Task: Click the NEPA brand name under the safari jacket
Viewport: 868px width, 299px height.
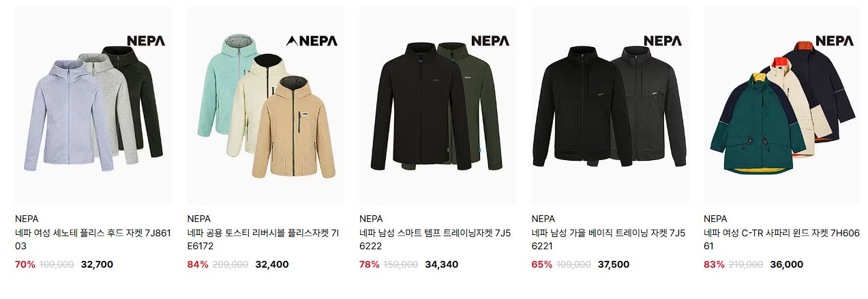Action: coord(715,219)
